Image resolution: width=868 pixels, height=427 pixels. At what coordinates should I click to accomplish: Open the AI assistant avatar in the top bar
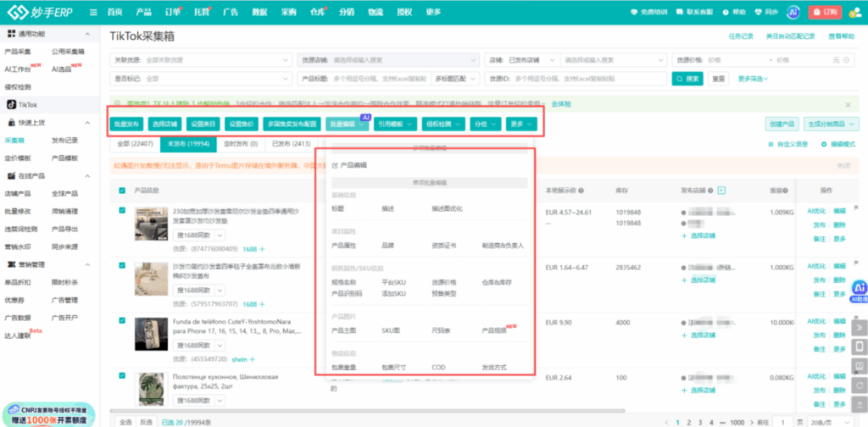(793, 12)
